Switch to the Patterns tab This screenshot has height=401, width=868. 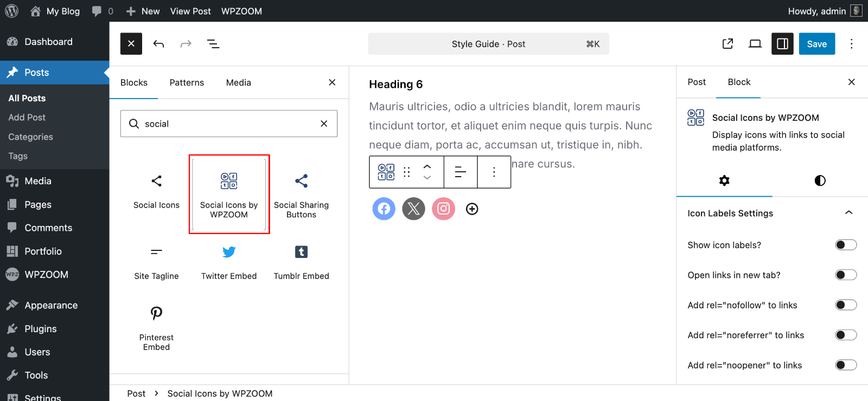point(187,82)
